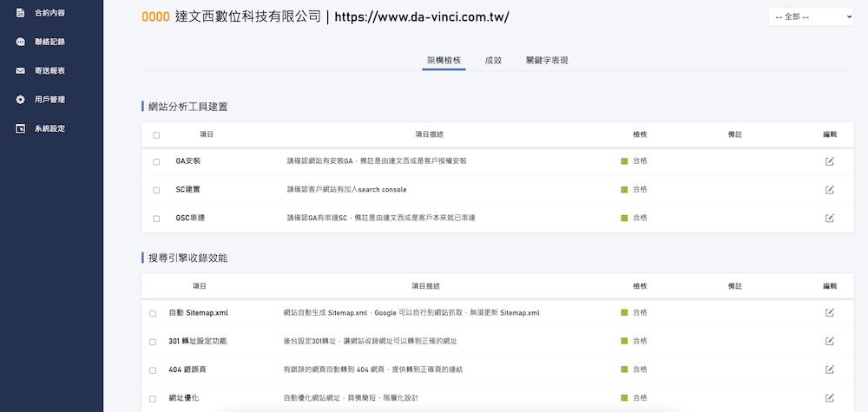
Task: Click the 寄送報表 envelope icon
Action: click(21, 71)
